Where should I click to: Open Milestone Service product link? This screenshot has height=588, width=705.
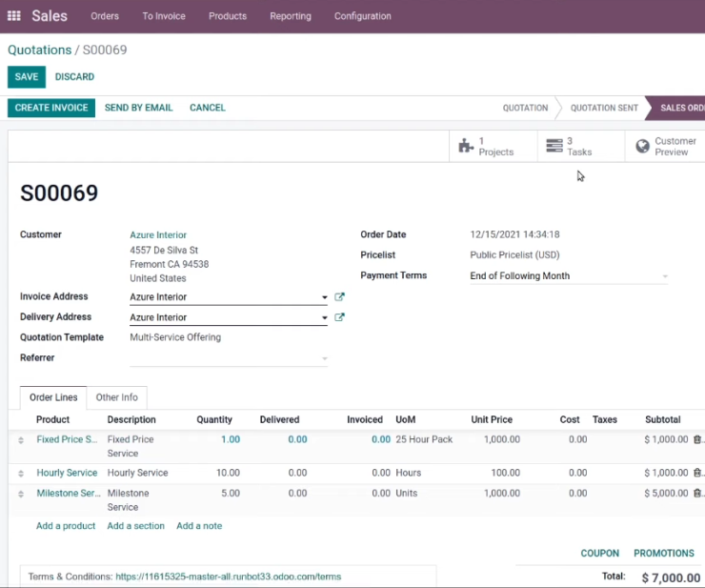(69, 493)
